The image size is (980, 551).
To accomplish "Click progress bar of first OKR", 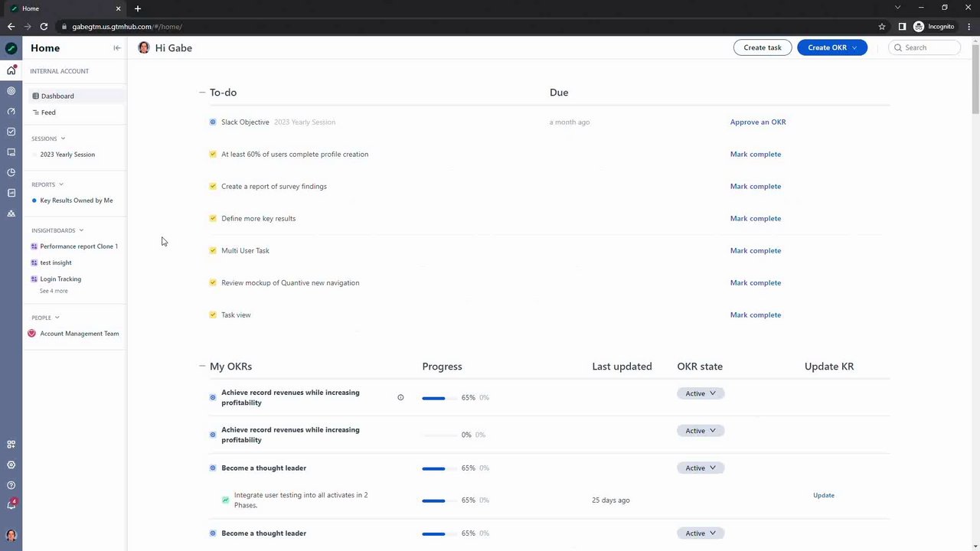I will 433,398.
